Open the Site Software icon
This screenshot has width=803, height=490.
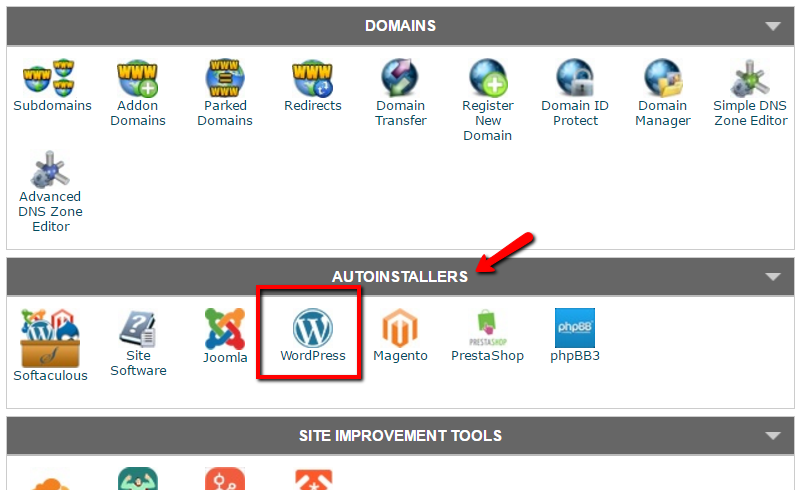[138, 328]
